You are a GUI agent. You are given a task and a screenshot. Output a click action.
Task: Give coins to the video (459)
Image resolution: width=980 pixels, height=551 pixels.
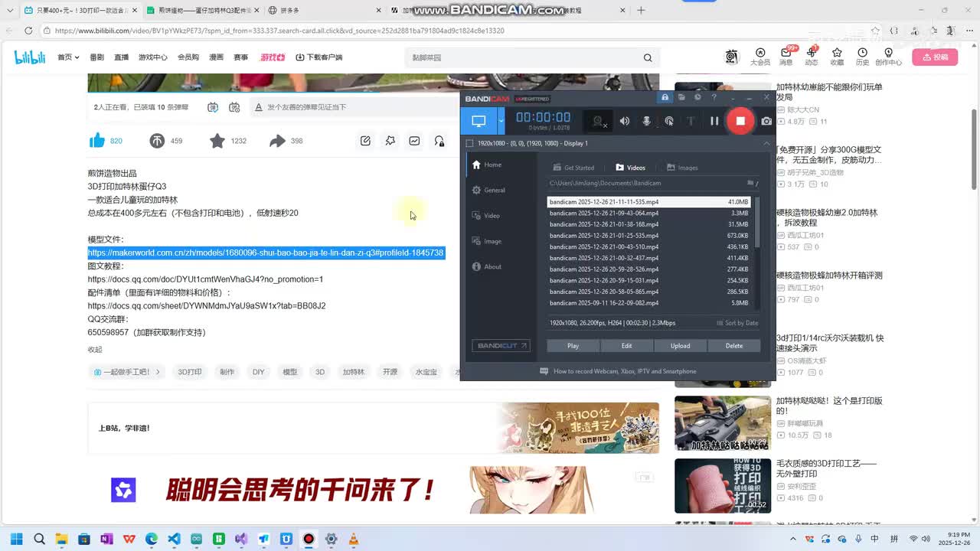click(165, 141)
